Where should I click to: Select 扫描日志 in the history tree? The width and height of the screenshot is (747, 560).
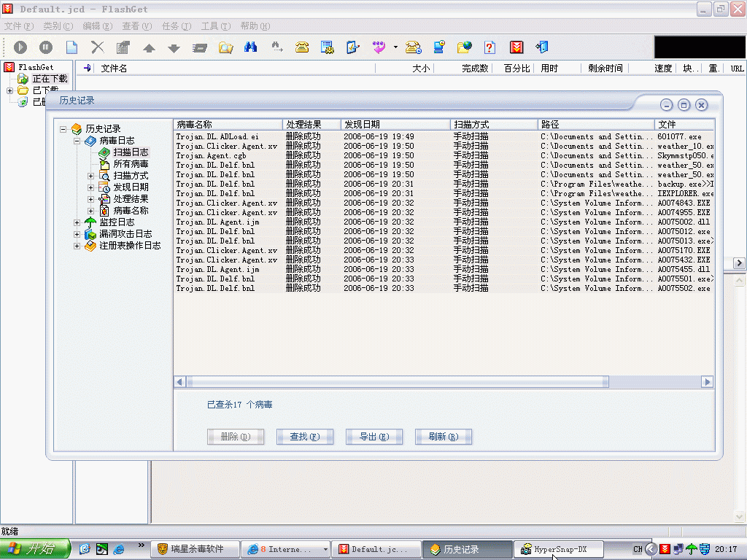[131, 152]
